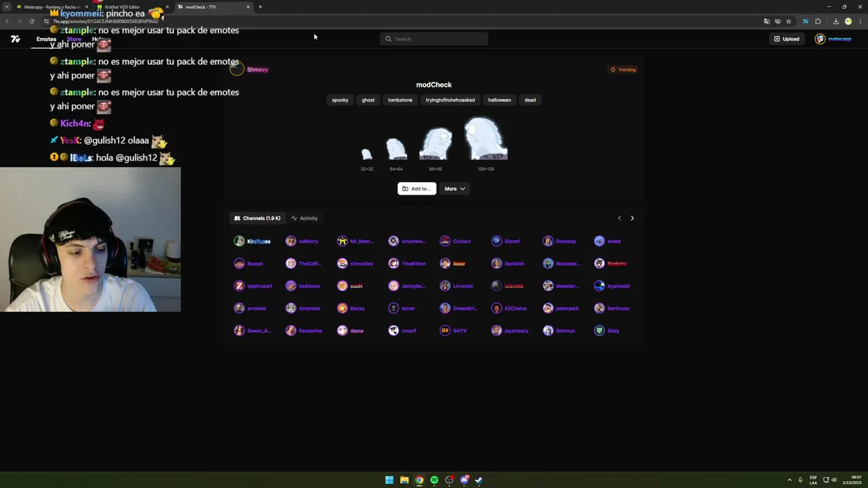The height and width of the screenshot is (488, 868).
Task: Open the 7TV home logo
Action: click(15, 39)
